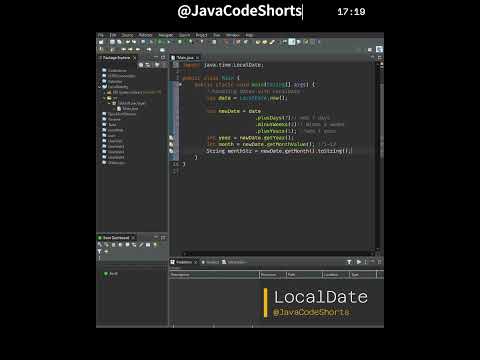The image size is (480, 360).
Task: Maximize the Boot Dashboard view
Action: click(163, 238)
